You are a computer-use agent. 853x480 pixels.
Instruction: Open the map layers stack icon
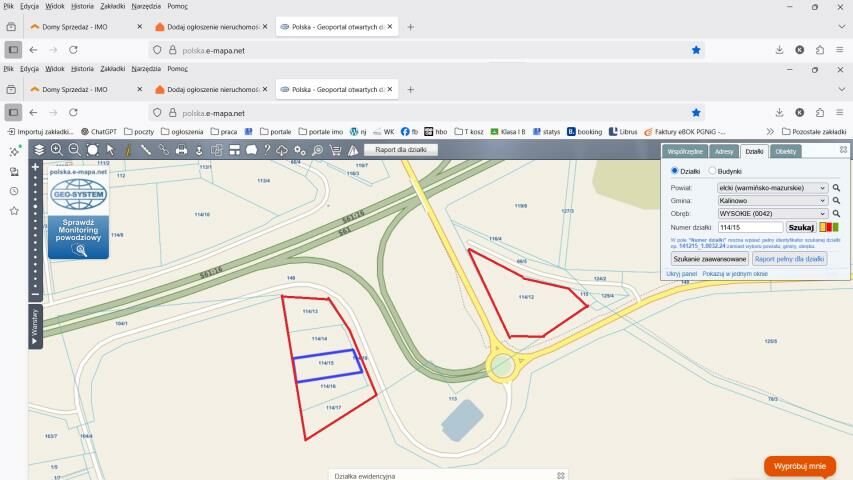pos(39,150)
